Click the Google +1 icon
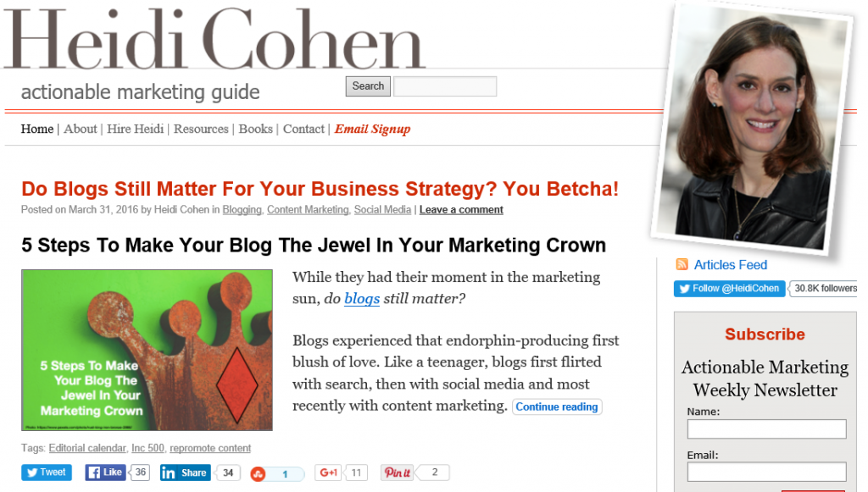 (328, 473)
